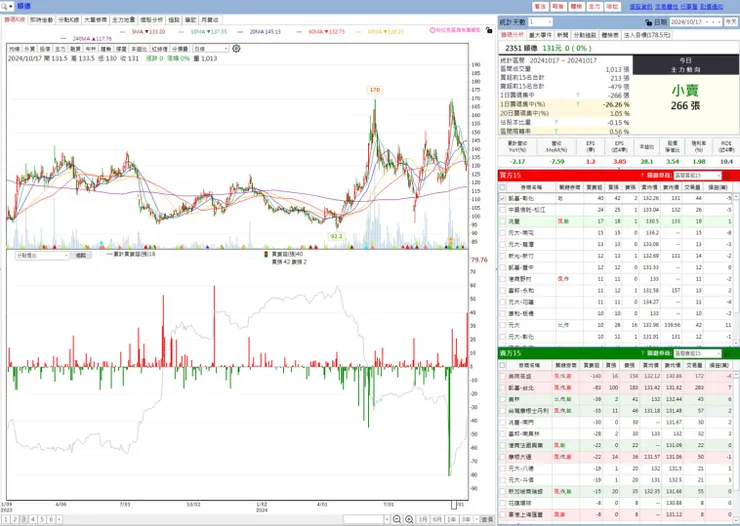740x526 pixels.
Task: Open the 重大事件 tab
Action: click(540, 35)
